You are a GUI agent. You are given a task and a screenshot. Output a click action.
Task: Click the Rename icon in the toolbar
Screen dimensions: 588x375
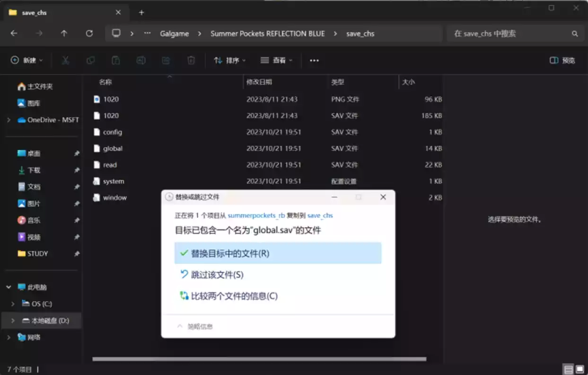click(x=140, y=60)
